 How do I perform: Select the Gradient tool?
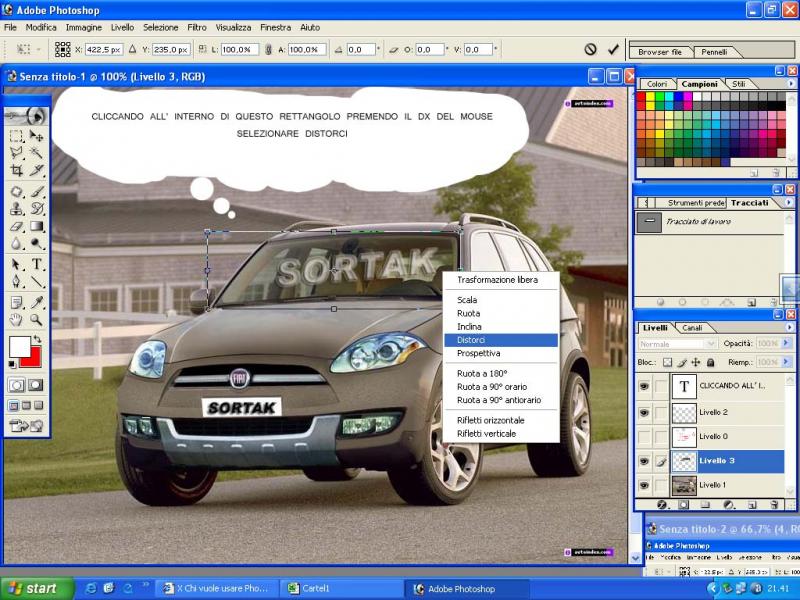click(36, 226)
